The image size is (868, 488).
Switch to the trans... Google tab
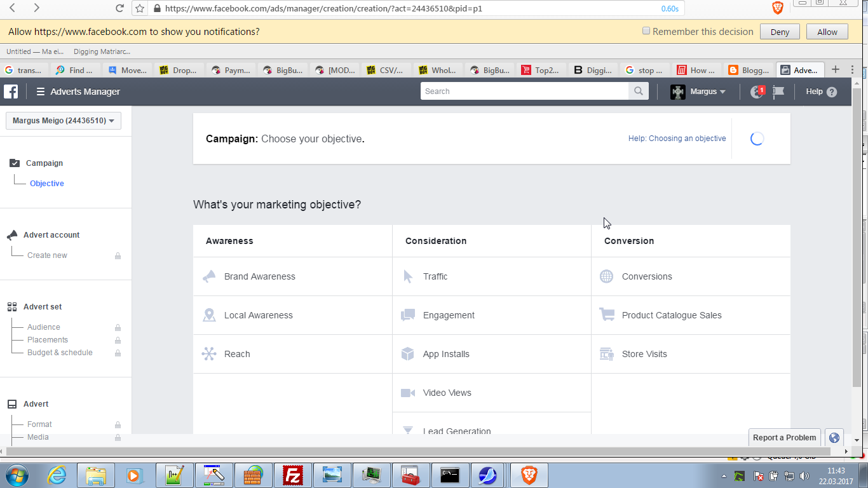point(25,70)
